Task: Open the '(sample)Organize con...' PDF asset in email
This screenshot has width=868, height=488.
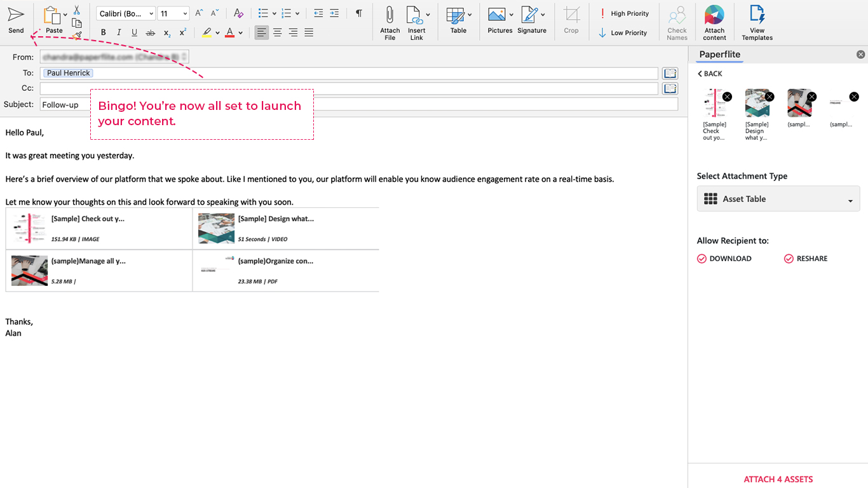Action: click(x=285, y=271)
